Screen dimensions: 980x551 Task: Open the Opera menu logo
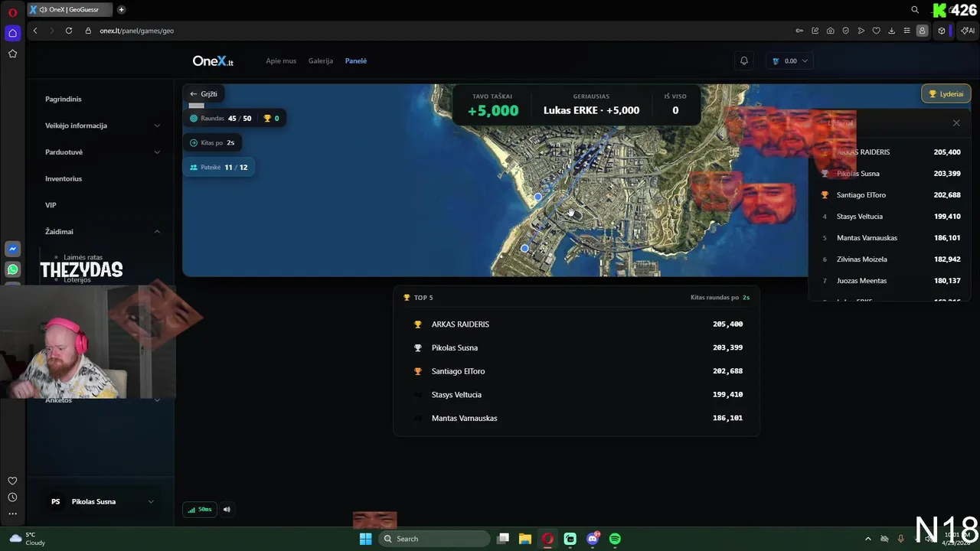coord(12,11)
